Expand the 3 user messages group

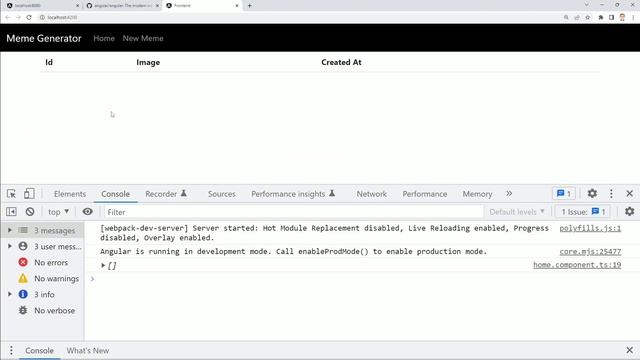point(10,246)
